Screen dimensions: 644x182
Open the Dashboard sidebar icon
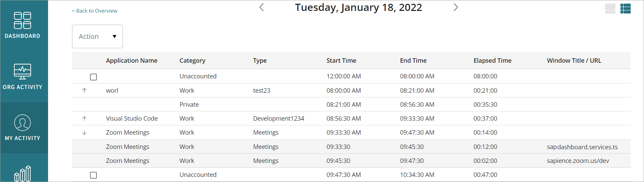(x=23, y=21)
